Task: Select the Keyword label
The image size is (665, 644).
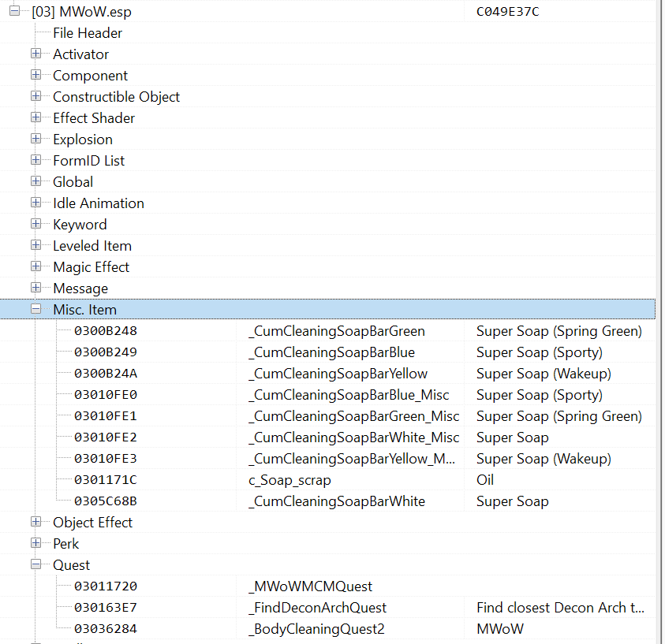Action: tap(80, 225)
